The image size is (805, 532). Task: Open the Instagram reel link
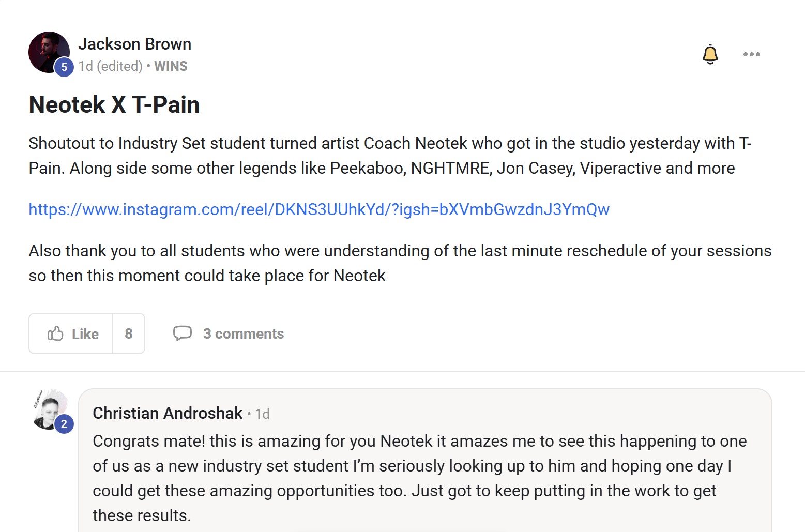(319, 209)
